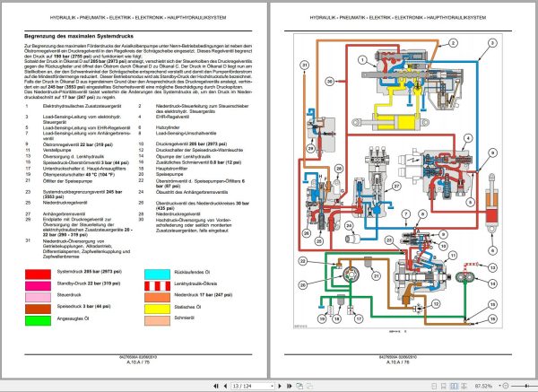Click the right page footer A.10.A / 76
538x392 pixels.
(398, 362)
